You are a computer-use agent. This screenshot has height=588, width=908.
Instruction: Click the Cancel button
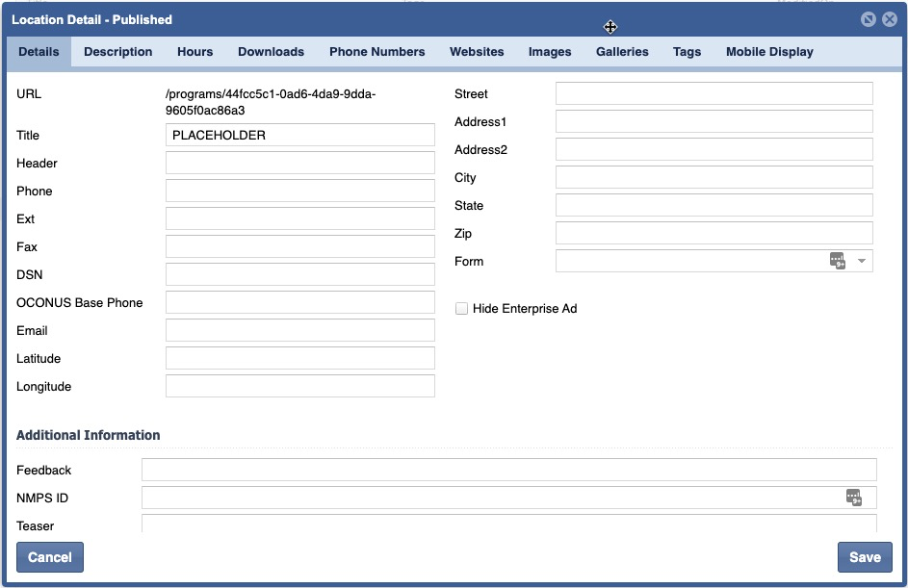[x=50, y=557]
